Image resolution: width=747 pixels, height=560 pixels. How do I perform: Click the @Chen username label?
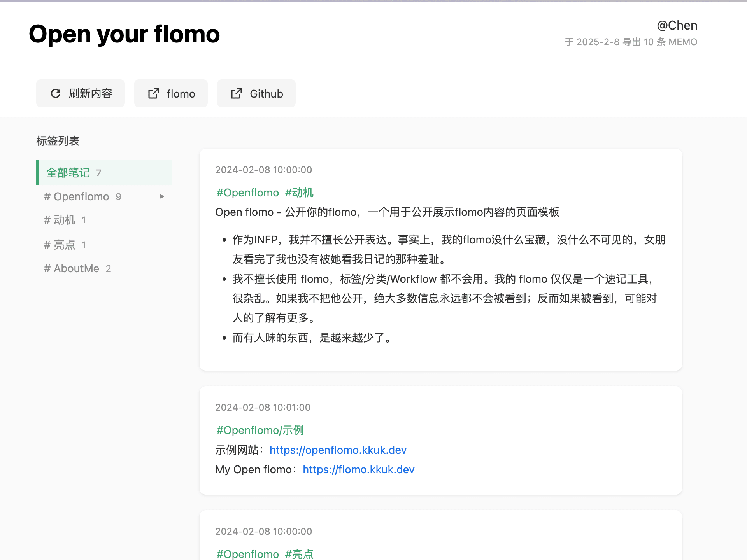[677, 25]
